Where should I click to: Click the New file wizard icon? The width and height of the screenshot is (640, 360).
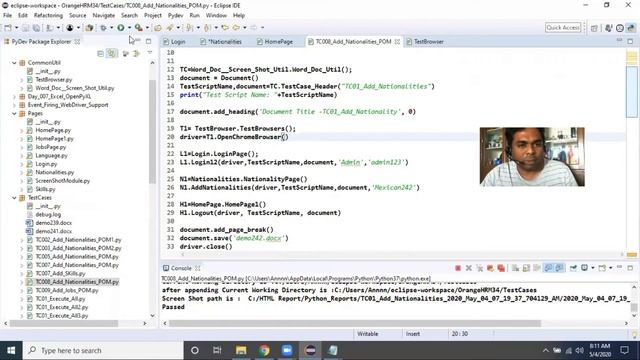point(8,28)
